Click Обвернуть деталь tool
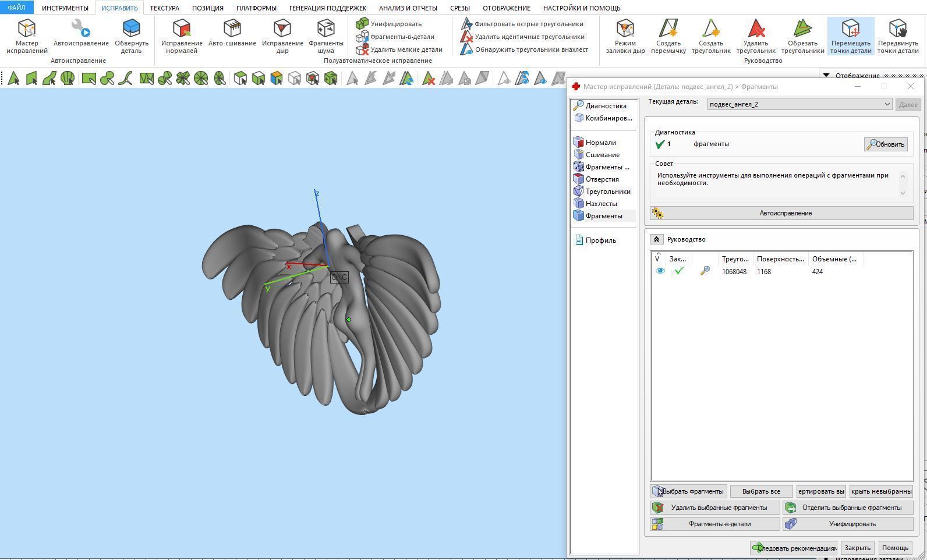 [132, 36]
